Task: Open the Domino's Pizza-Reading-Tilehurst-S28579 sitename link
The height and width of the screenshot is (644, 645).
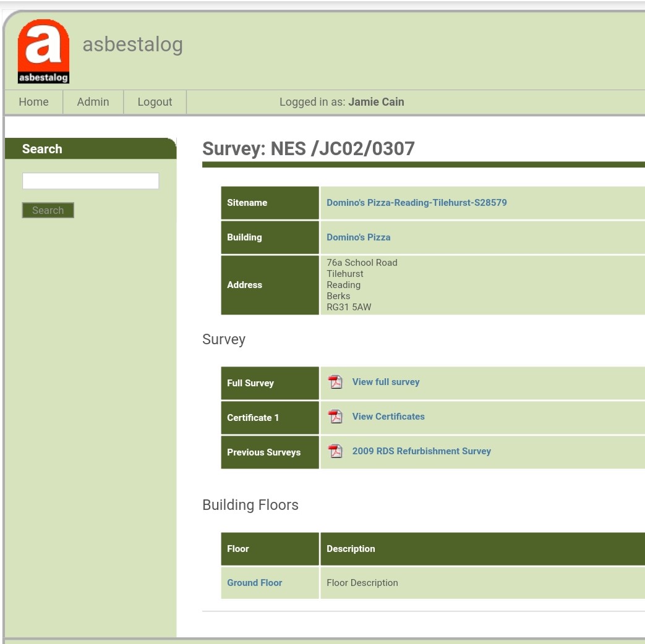Action: (x=416, y=203)
